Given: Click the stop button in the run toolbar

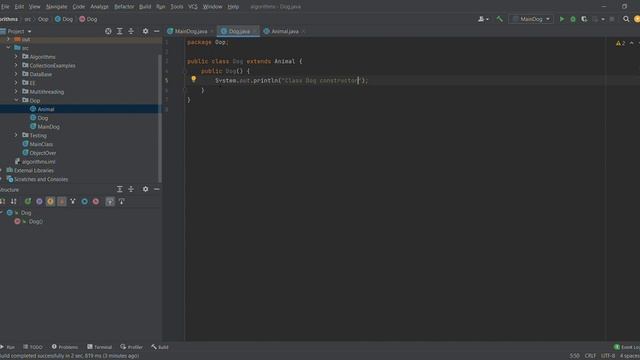Looking at the screenshot, I should tap(611, 19).
